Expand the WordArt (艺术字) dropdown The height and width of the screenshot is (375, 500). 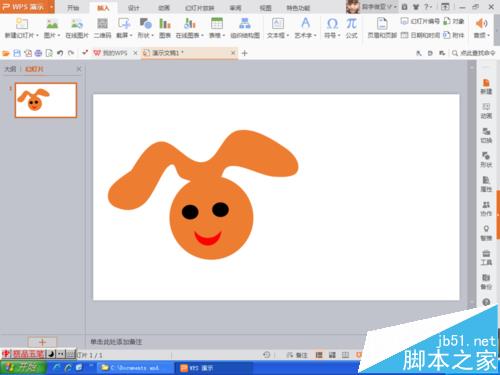305,28
